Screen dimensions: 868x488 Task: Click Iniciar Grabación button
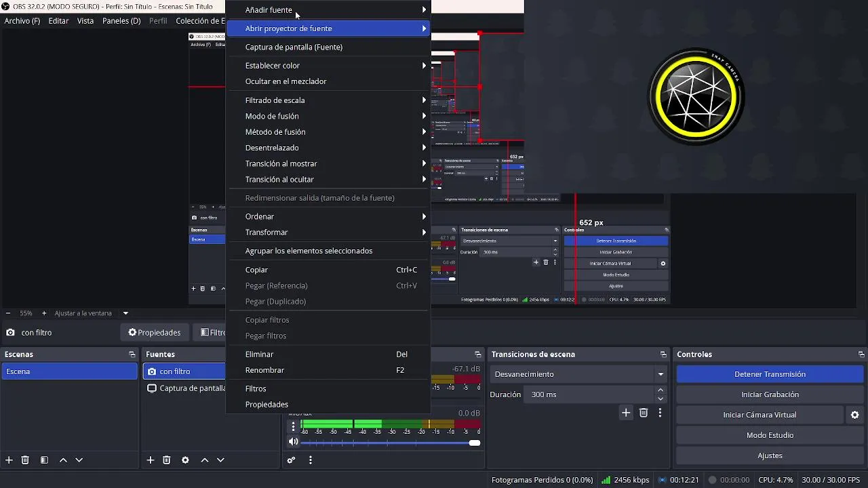pos(770,394)
